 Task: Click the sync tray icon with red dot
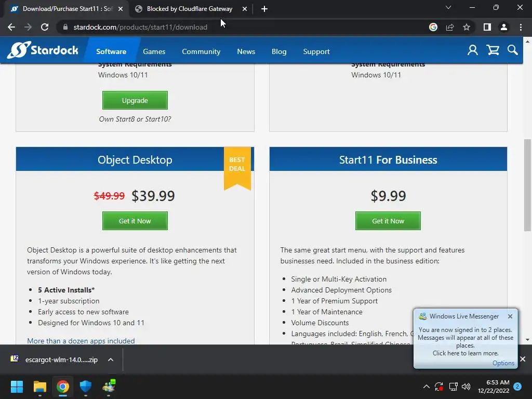[x=439, y=386]
